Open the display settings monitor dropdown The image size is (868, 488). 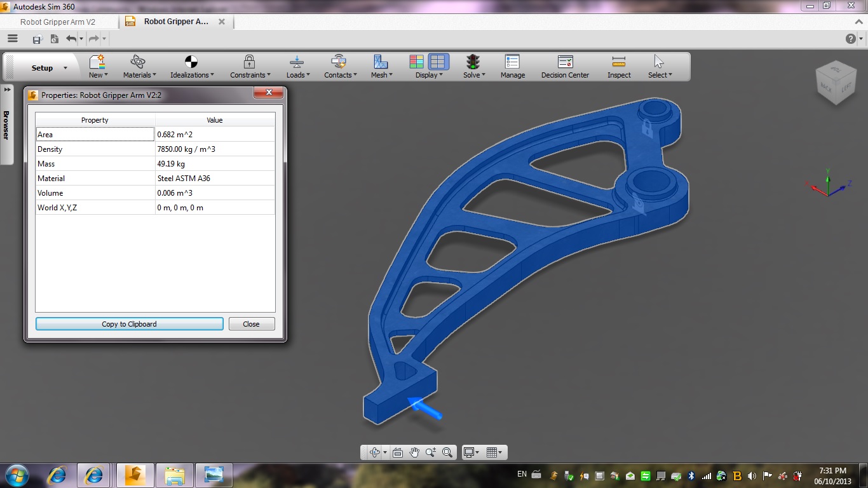tap(471, 452)
